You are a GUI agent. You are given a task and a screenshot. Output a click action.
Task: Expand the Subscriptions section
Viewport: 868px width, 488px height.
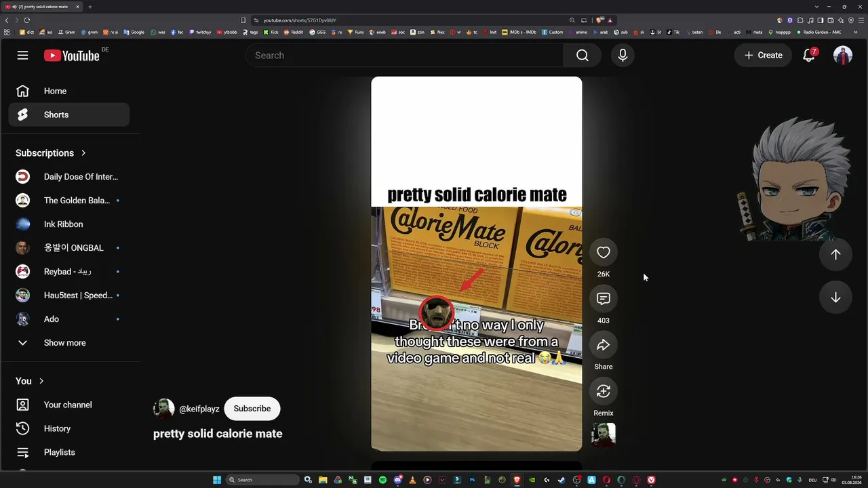click(x=51, y=153)
